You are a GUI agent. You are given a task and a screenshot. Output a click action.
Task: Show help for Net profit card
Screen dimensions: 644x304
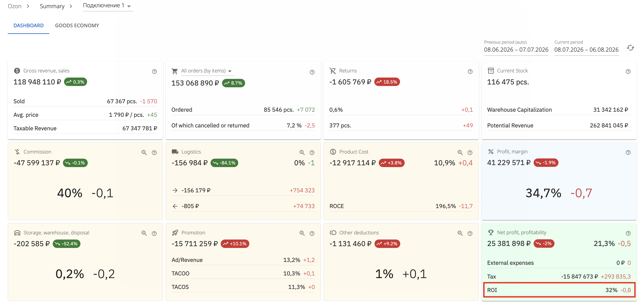point(628,233)
